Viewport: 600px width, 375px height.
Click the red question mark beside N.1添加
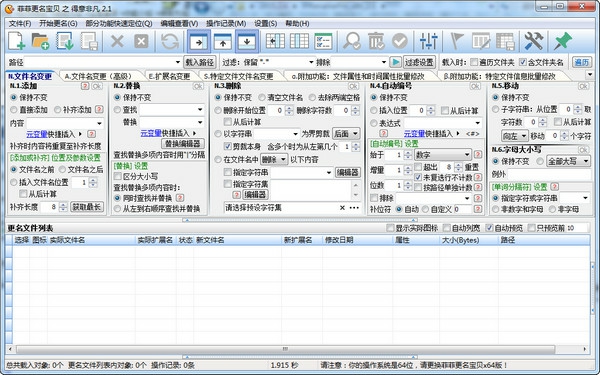pyautogui.click(x=85, y=86)
